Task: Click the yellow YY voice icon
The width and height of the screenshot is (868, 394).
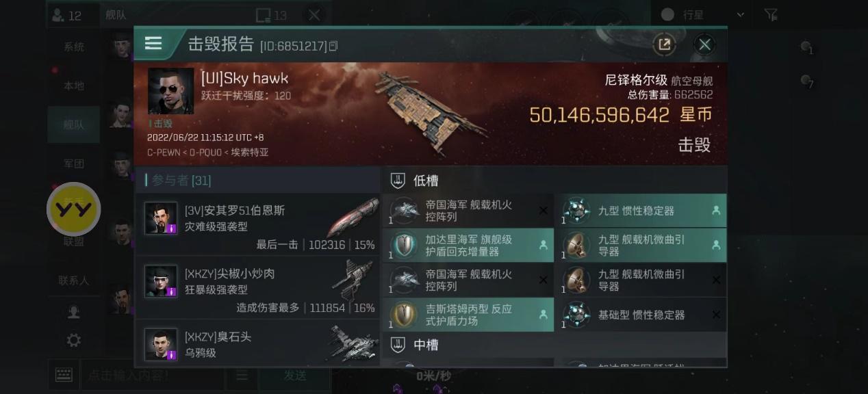Action: pos(73,209)
